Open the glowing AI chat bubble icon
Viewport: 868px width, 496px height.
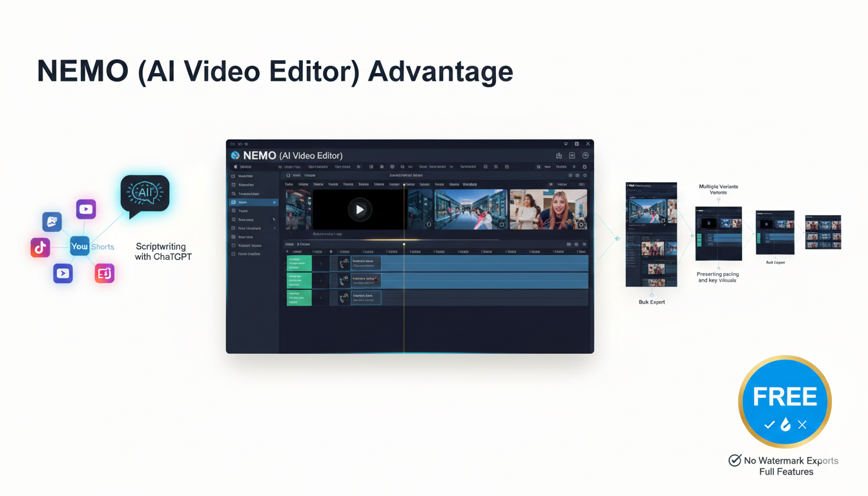point(145,194)
